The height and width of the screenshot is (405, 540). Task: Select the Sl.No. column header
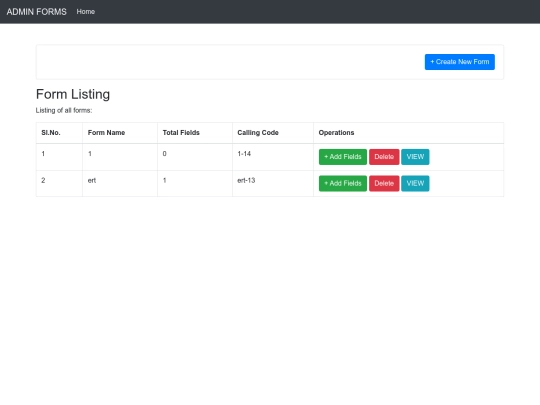[59, 133]
